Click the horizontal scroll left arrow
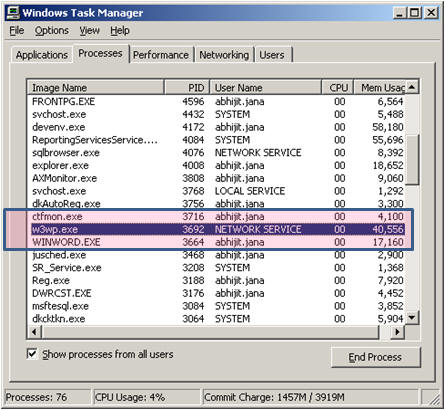 [x=34, y=332]
